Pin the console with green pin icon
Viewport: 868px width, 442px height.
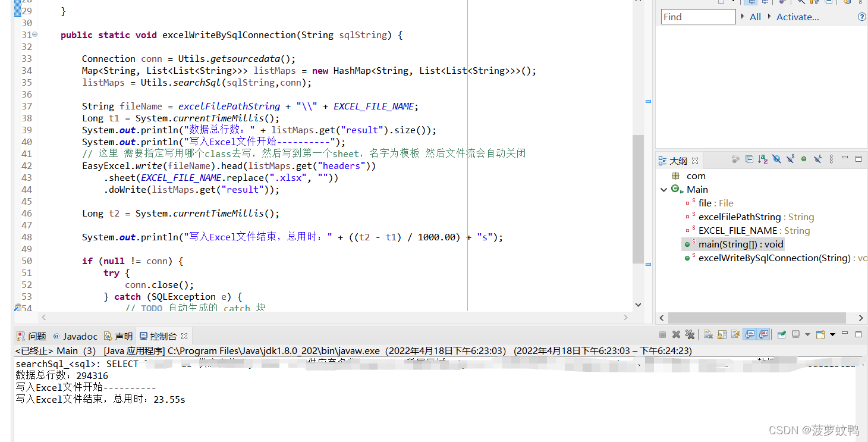pyautogui.click(x=782, y=334)
